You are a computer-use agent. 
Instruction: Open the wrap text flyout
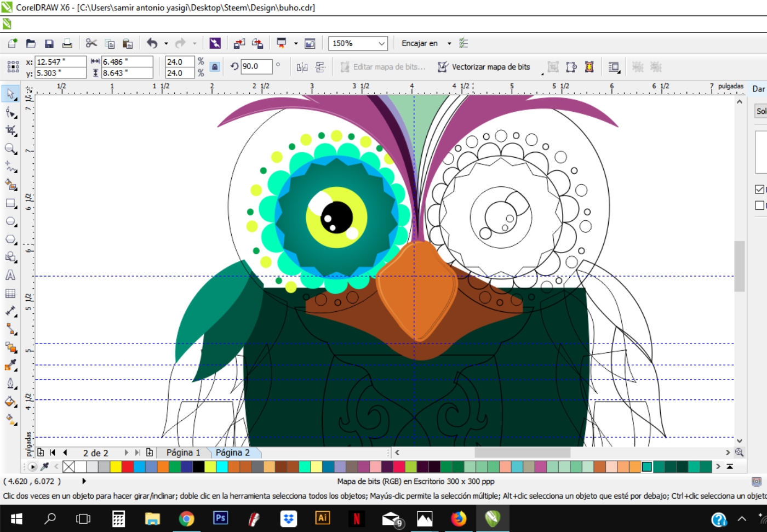tap(614, 67)
